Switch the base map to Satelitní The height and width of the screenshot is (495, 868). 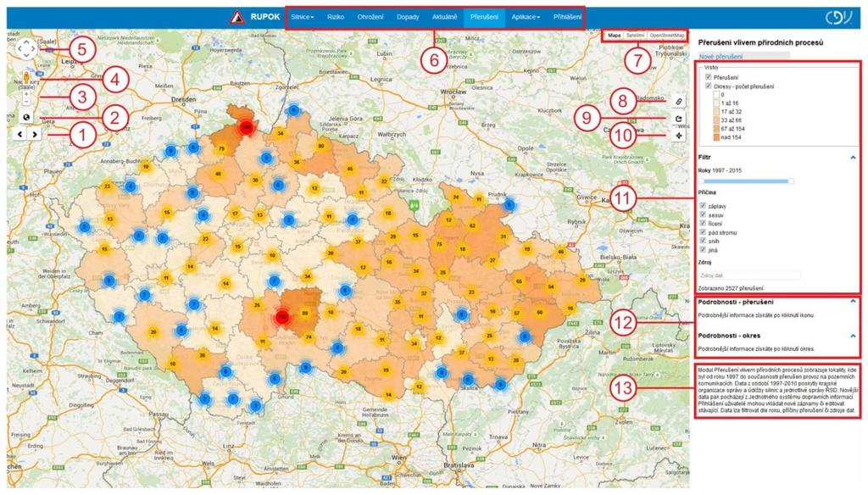tap(635, 35)
